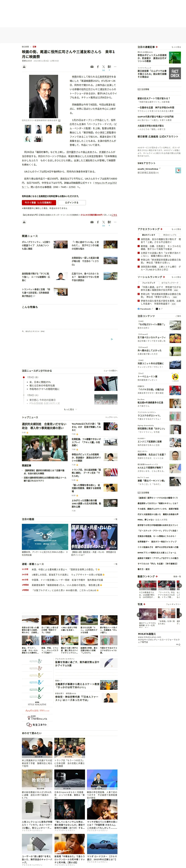
Task: Open トップページへ link
Action: tap(111, 417)
